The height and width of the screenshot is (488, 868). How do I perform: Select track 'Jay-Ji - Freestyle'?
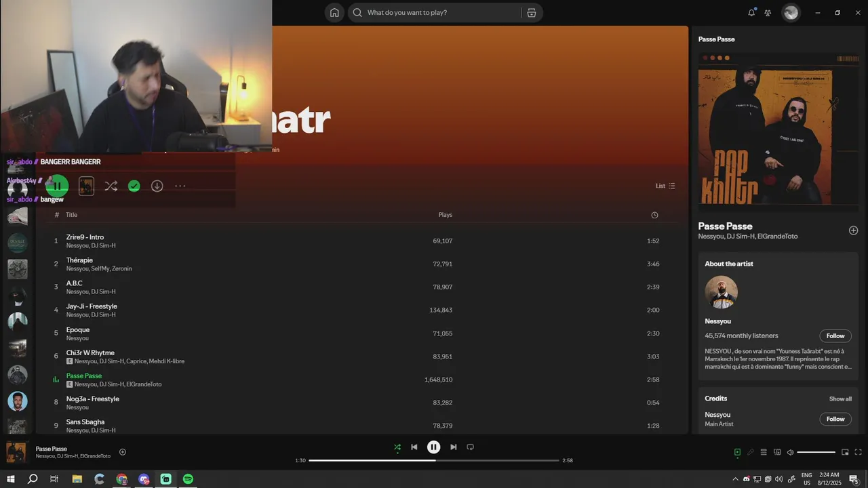coord(92,306)
